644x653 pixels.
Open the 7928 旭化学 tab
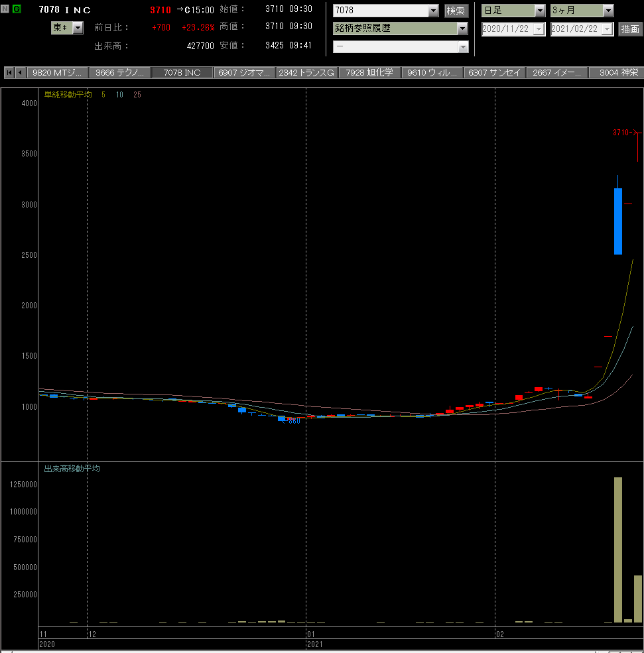point(369,72)
